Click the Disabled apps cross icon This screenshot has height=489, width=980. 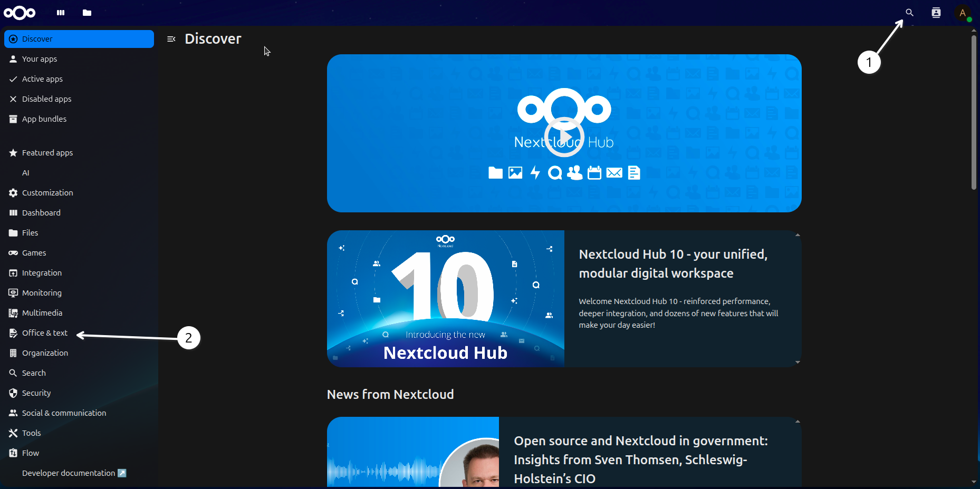tap(13, 99)
